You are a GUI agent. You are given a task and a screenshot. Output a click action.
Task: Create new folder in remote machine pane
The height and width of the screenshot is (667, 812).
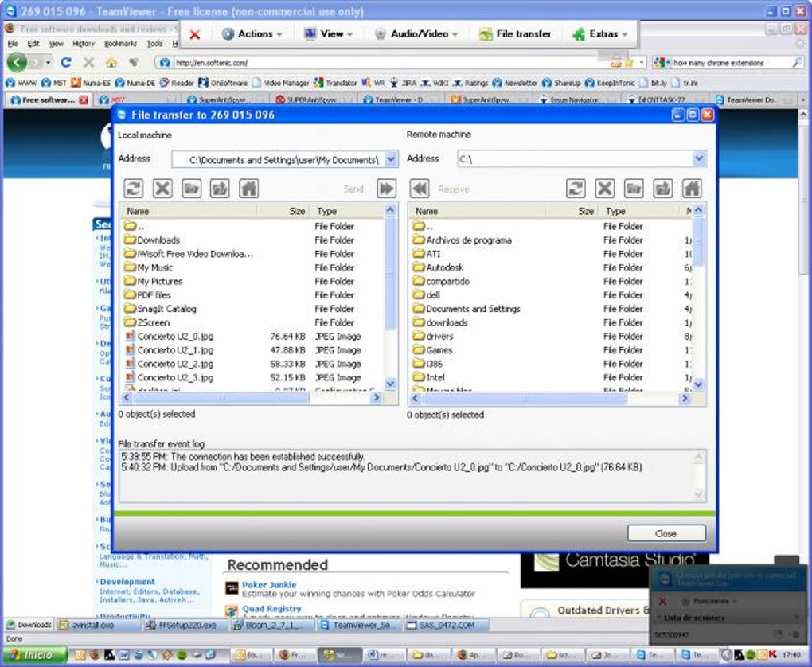point(634,189)
